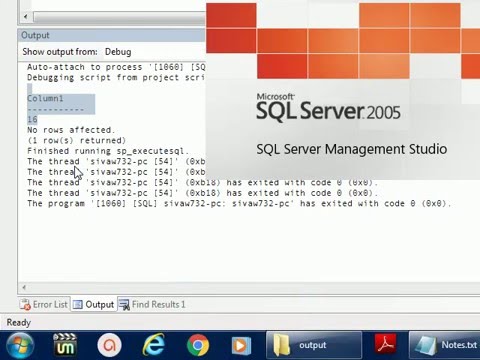Click the 'The program [1060] [SQL]' line

239,203
